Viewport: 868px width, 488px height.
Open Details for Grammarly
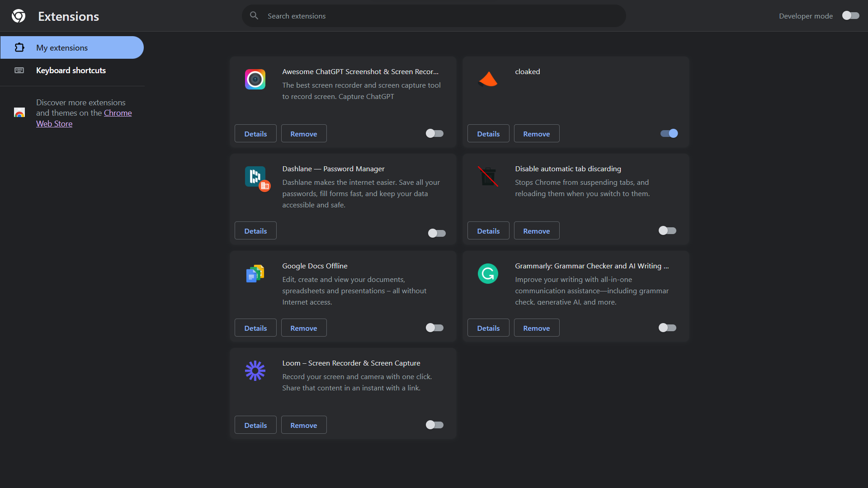[x=488, y=328]
